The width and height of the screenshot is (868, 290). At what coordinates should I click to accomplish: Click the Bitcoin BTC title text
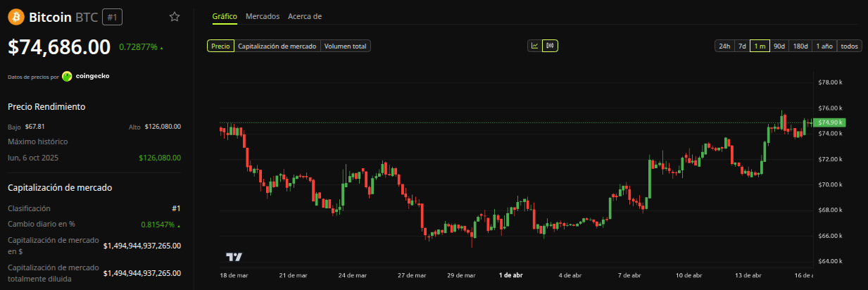(63, 17)
